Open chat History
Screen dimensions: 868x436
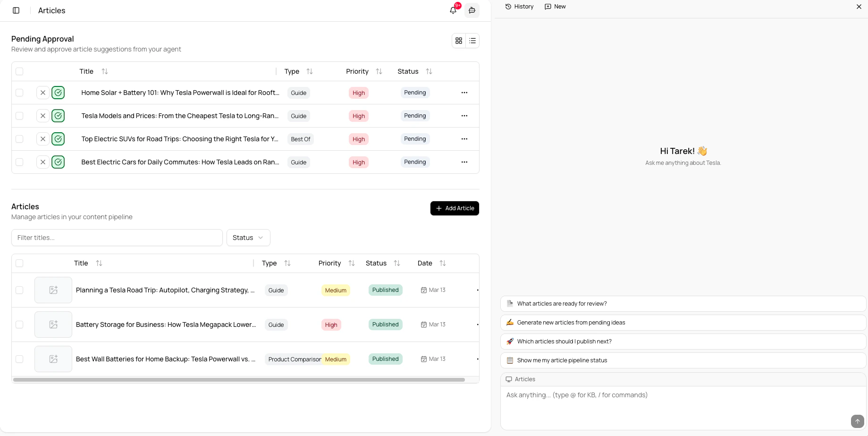519,7
